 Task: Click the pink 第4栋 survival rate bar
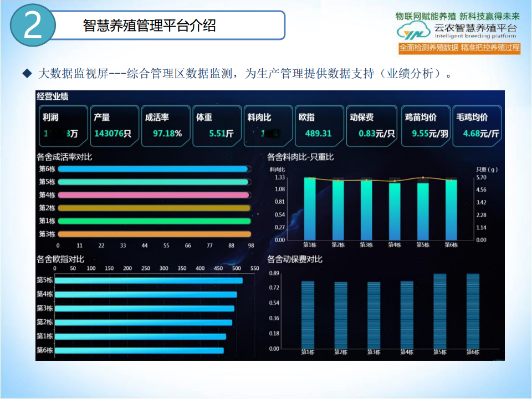tap(154, 195)
